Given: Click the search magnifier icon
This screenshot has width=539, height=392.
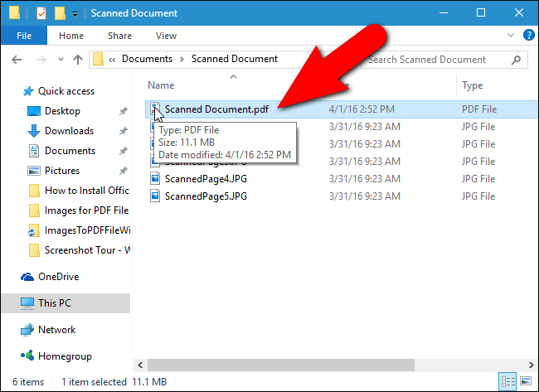Looking at the screenshot, I should 516,60.
